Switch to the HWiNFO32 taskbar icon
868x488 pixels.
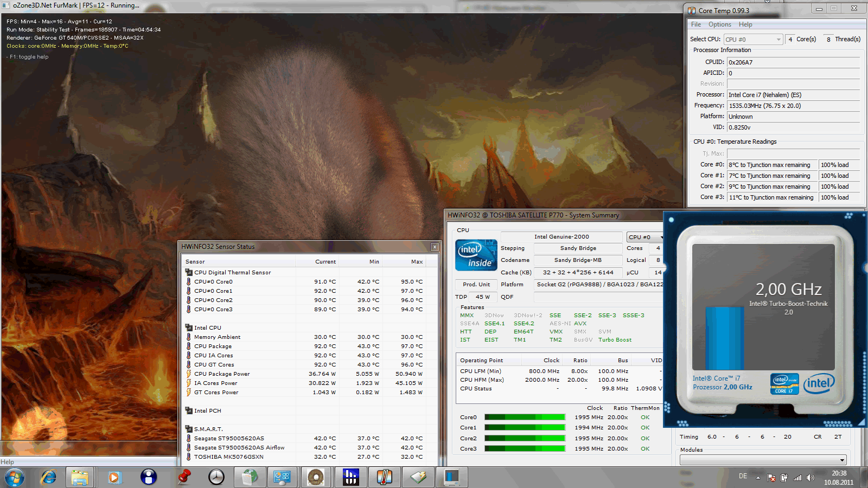click(350, 477)
